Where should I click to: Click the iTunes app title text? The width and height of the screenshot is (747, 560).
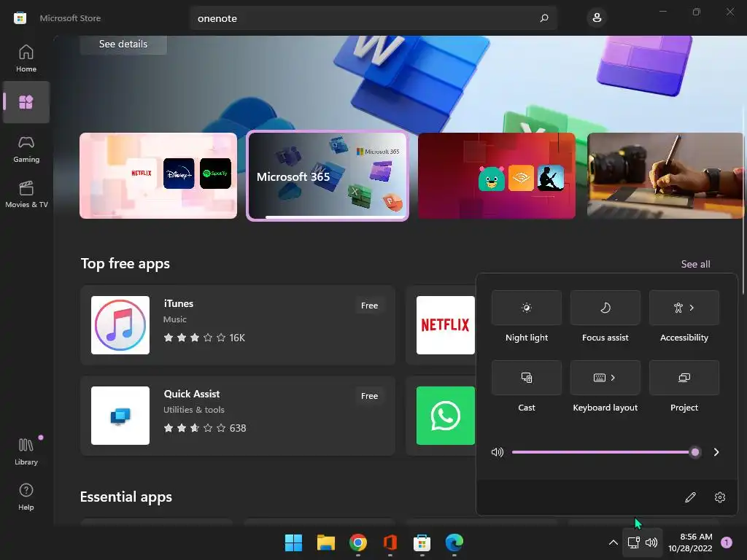179,304
